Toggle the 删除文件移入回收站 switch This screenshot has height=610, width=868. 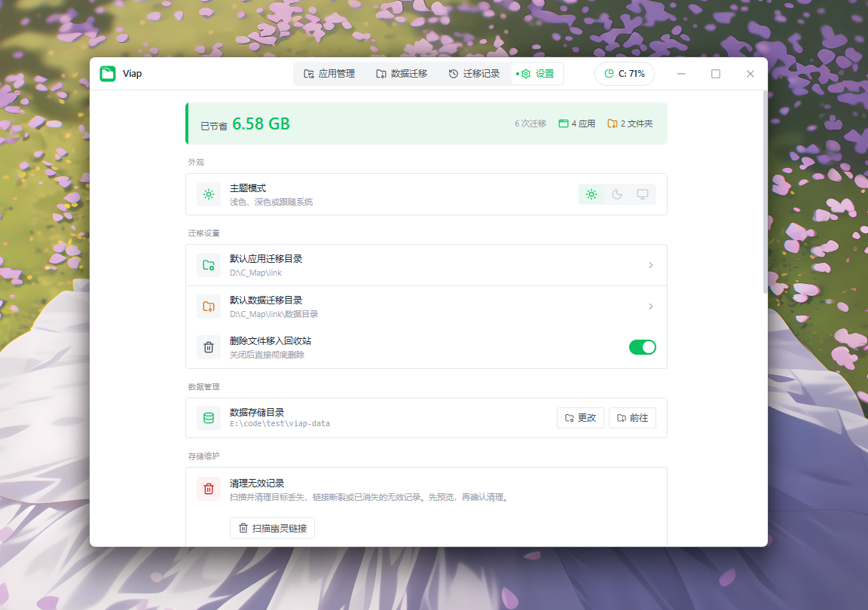pyautogui.click(x=643, y=347)
